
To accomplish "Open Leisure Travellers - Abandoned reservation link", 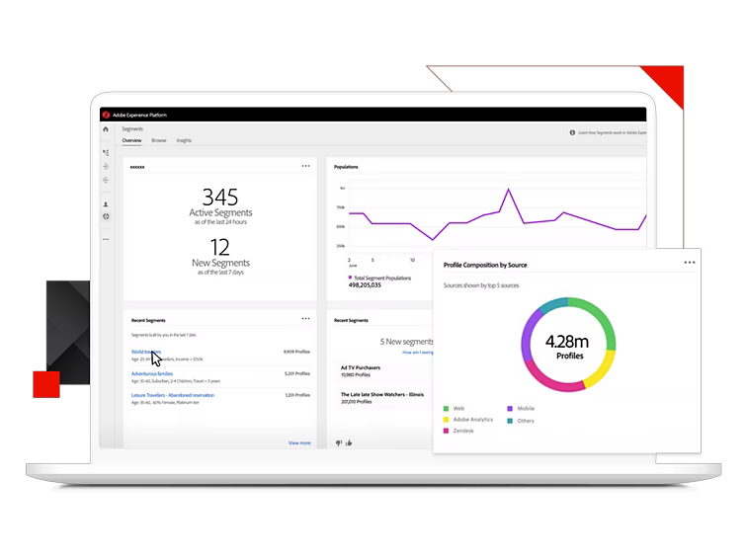I will coord(173,395).
